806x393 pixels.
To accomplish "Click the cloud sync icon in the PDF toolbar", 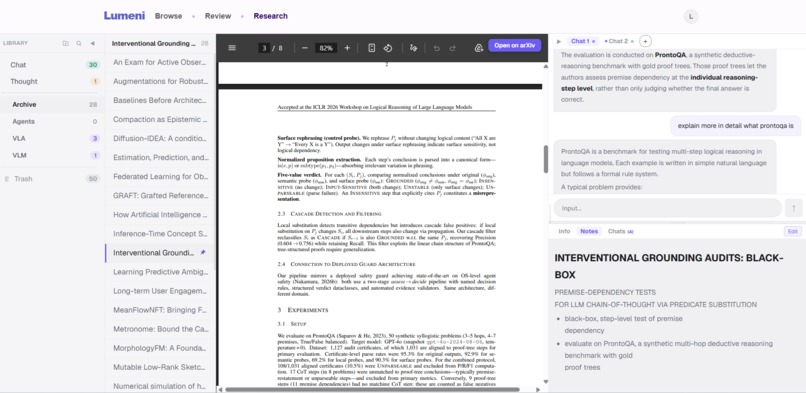I will [479, 48].
